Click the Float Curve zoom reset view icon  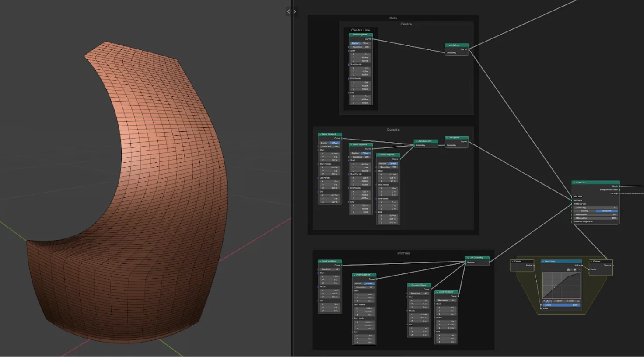(x=568, y=270)
